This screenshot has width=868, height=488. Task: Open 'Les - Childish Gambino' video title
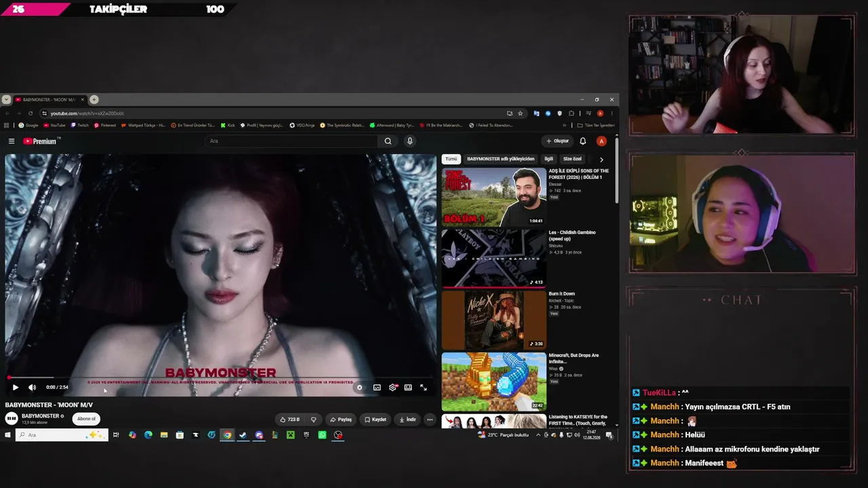coord(572,235)
